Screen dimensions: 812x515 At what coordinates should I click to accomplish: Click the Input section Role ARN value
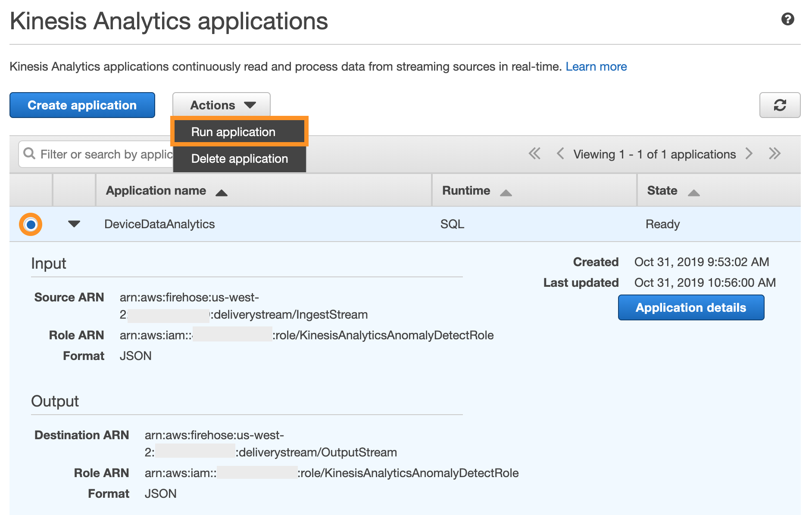pos(306,335)
